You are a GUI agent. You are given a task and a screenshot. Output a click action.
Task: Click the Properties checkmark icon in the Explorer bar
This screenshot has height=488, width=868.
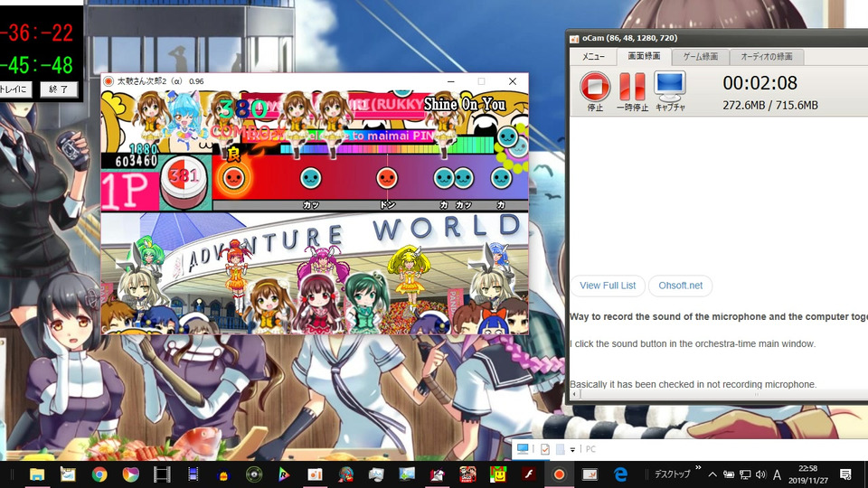coord(545,449)
